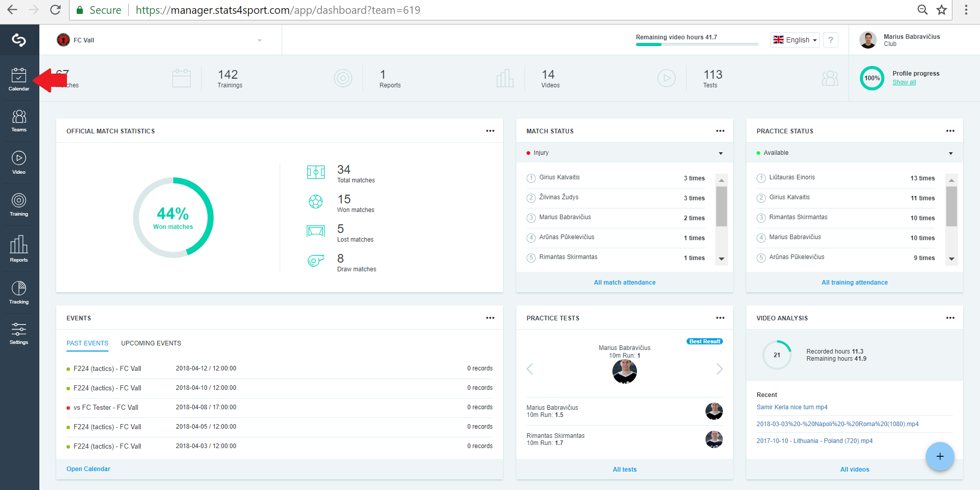Click the 34 Total matches statistic
The width and height of the screenshot is (980, 490).
point(356,174)
